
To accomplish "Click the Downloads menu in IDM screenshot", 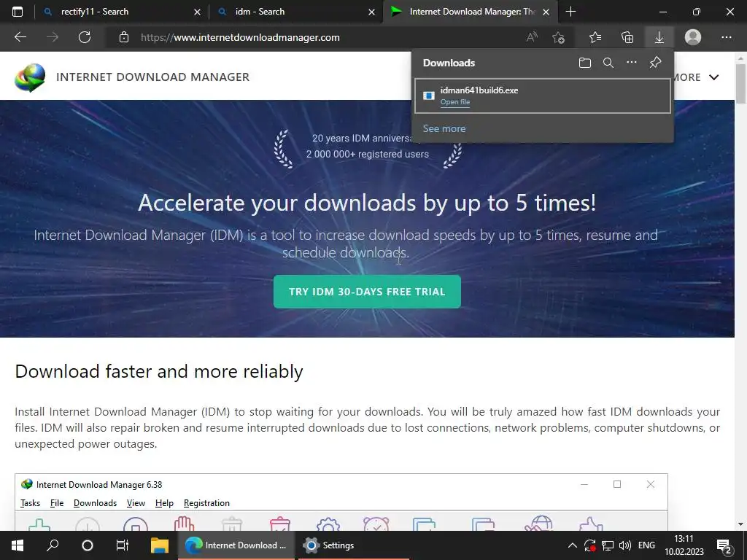I will (95, 503).
